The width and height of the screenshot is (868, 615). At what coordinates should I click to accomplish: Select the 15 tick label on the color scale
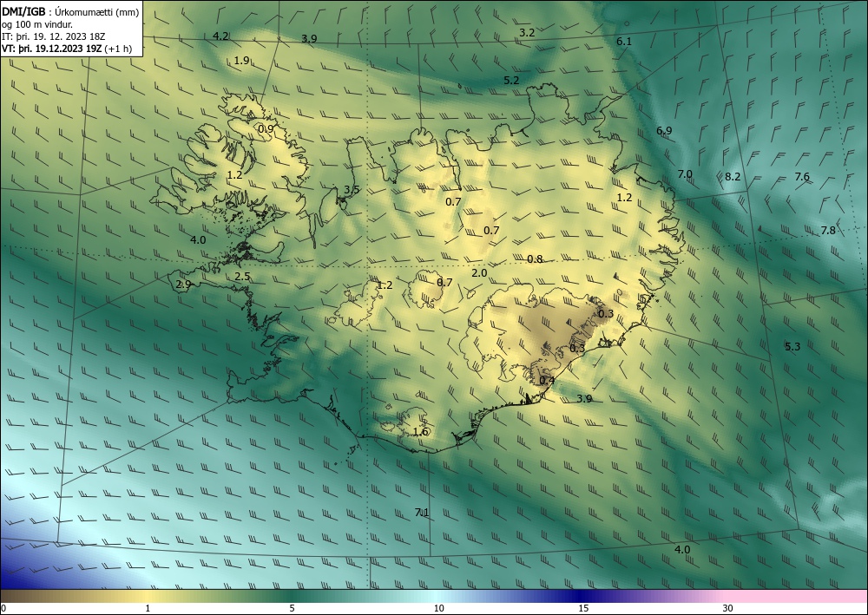pyautogui.click(x=583, y=608)
